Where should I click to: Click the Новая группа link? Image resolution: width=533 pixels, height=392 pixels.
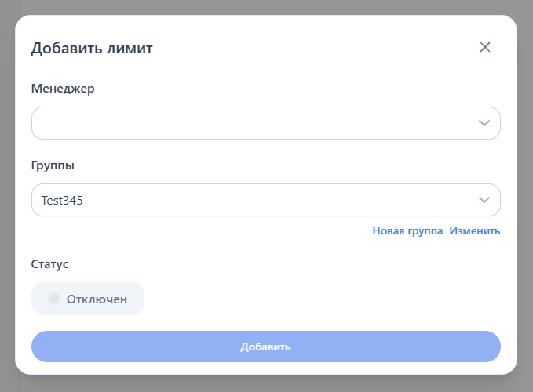coord(407,230)
